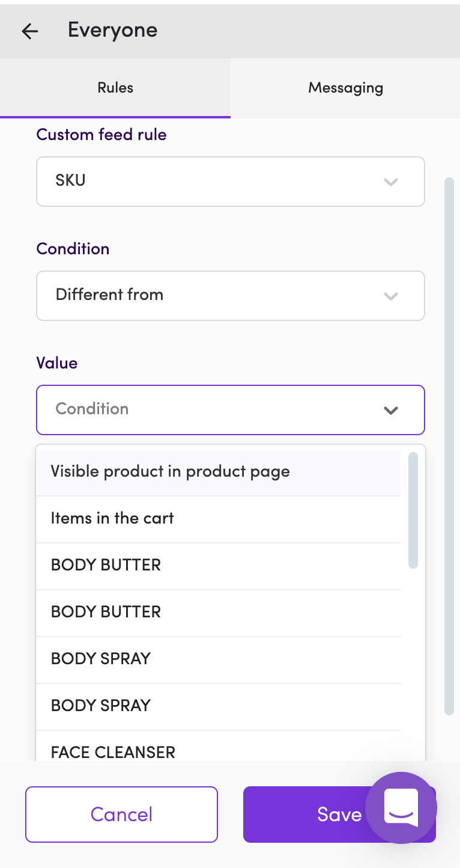Image resolution: width=460 pixels, height=868 pixels.
Task: Switch to the Rules tab
Action: coord(115,88)
